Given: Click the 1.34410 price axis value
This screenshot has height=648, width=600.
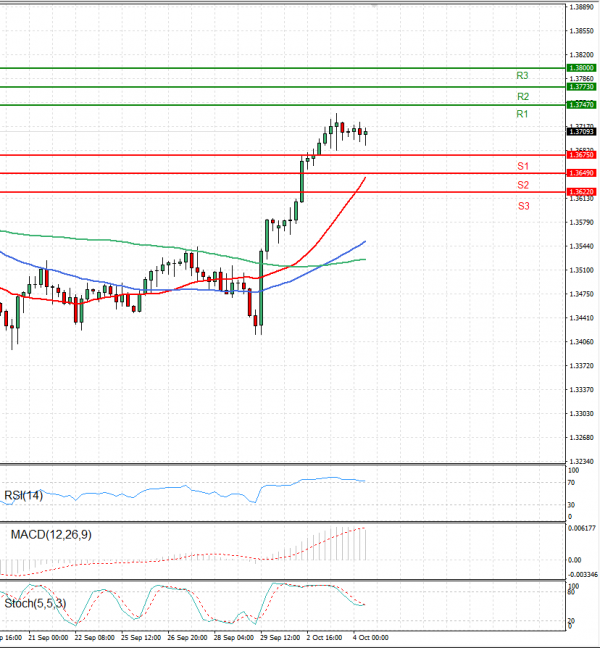Looking at the screenshot, I should (x=581, y=318).
